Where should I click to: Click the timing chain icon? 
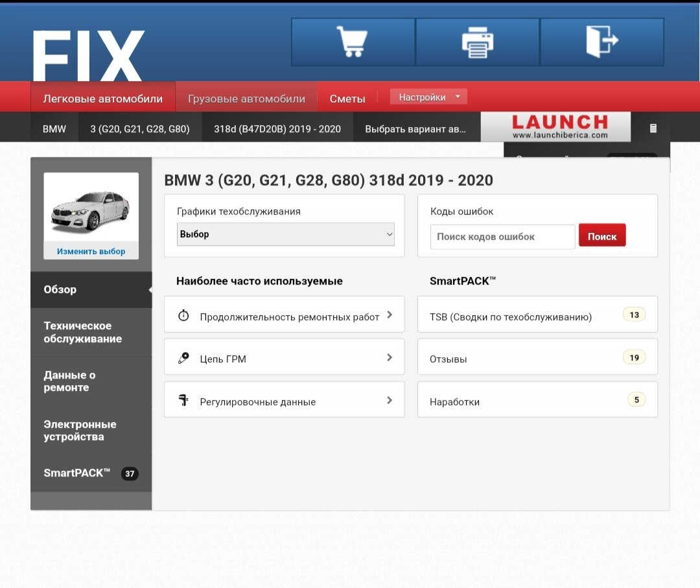183,358
